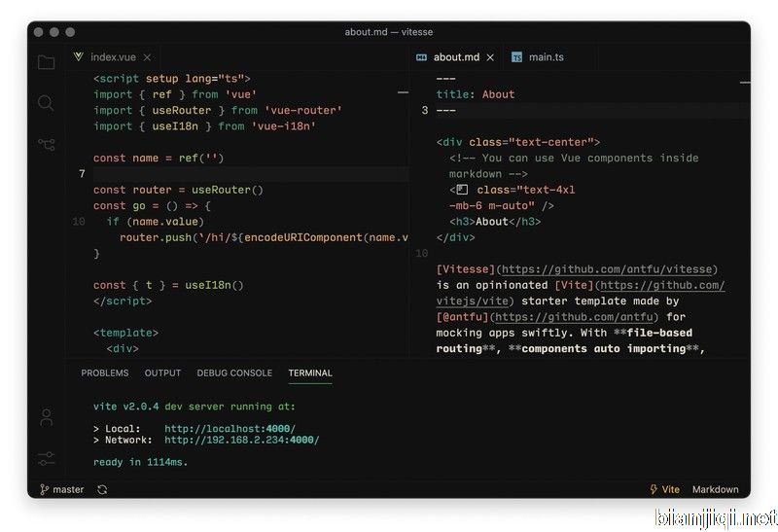Open the Accounts person icon
Image resolution: width=778 pixels, height=532 pixels.
[x=46, y=418]
